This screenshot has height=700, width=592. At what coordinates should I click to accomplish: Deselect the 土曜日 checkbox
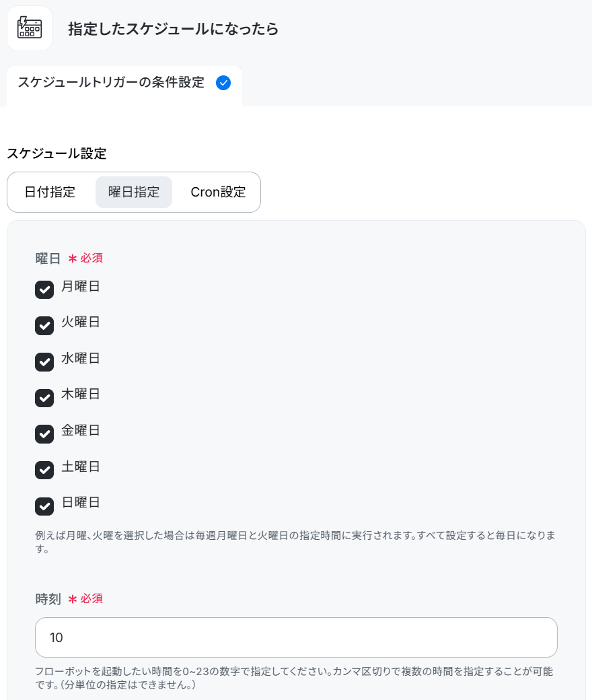(44, 470)
